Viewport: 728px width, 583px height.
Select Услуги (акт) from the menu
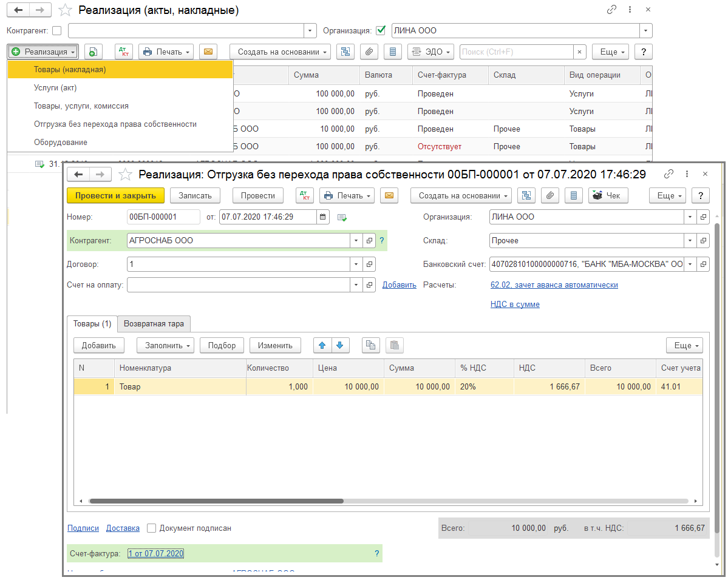(55, 88)
